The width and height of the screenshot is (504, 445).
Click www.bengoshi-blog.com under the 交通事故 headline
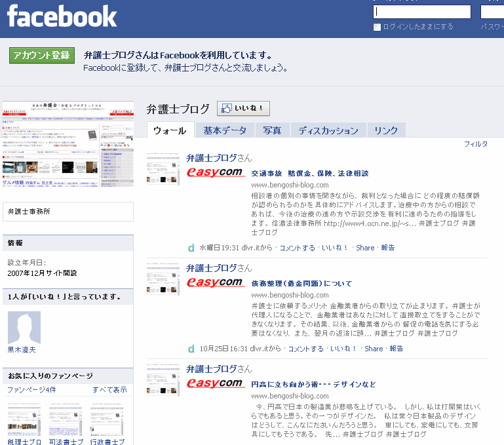[290, 185]
